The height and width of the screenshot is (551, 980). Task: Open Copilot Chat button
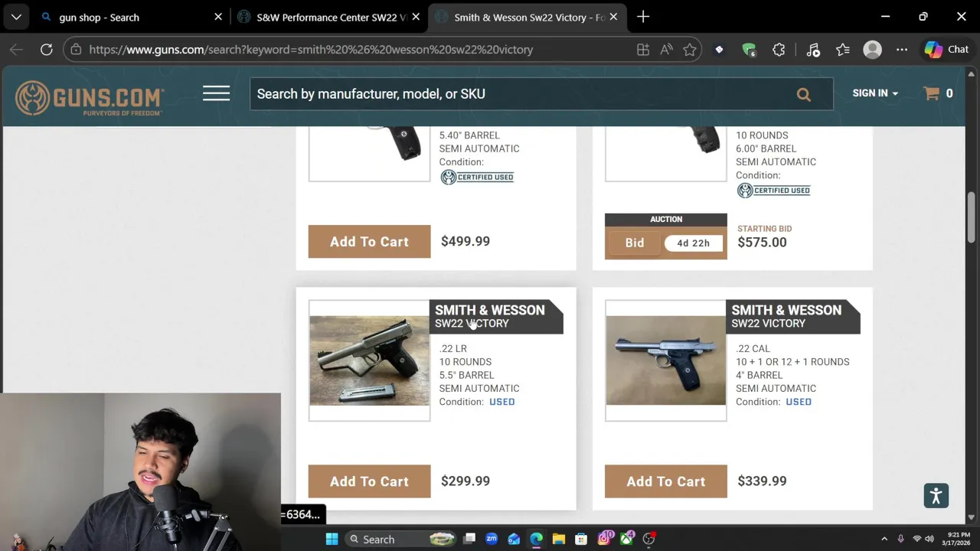[x=946, y=50]
